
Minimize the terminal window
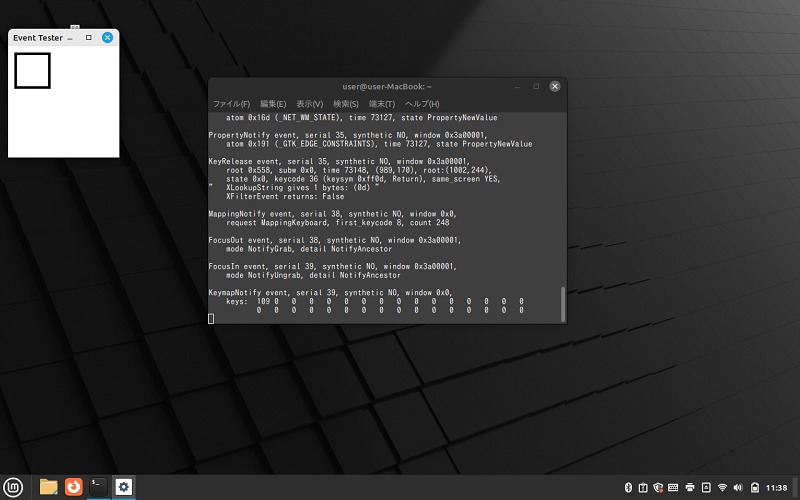(517, 87)
